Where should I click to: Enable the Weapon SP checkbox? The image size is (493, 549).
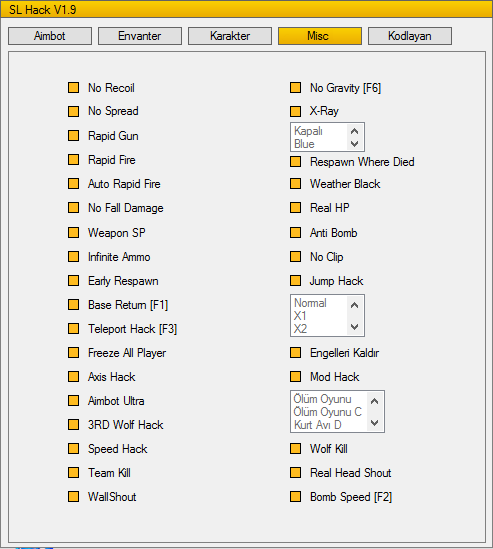(73, 232)
